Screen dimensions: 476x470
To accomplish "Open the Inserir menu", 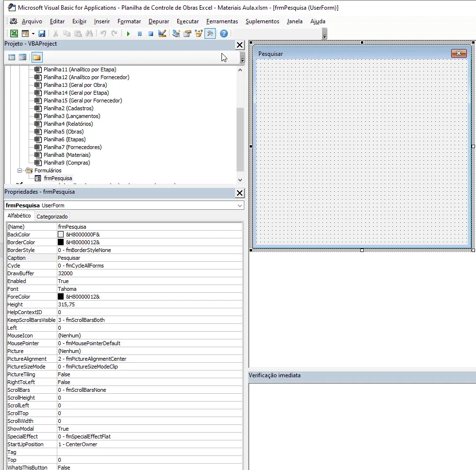I will coord(102,21).
